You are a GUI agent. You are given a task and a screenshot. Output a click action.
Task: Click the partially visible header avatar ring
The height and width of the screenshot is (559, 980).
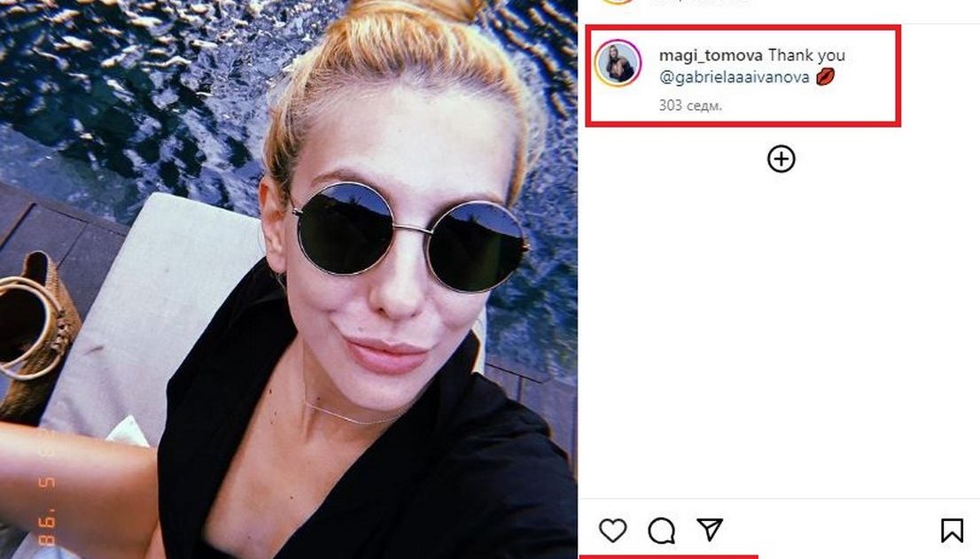coord(618,2)
